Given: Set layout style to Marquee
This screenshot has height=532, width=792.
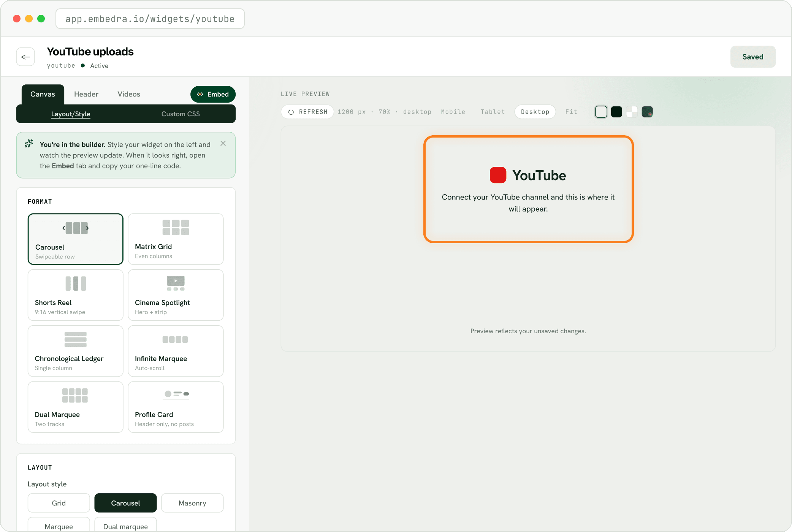Looking at the screenshot, I should tap(59, 525).
